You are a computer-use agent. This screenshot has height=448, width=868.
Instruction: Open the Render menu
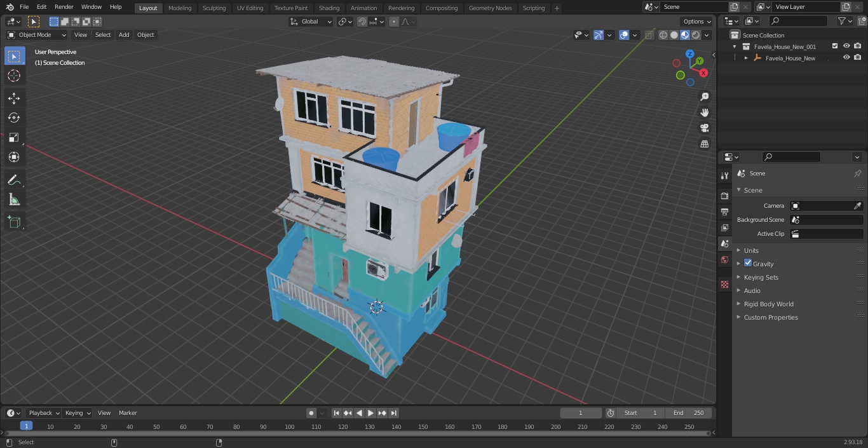[64, 7]
